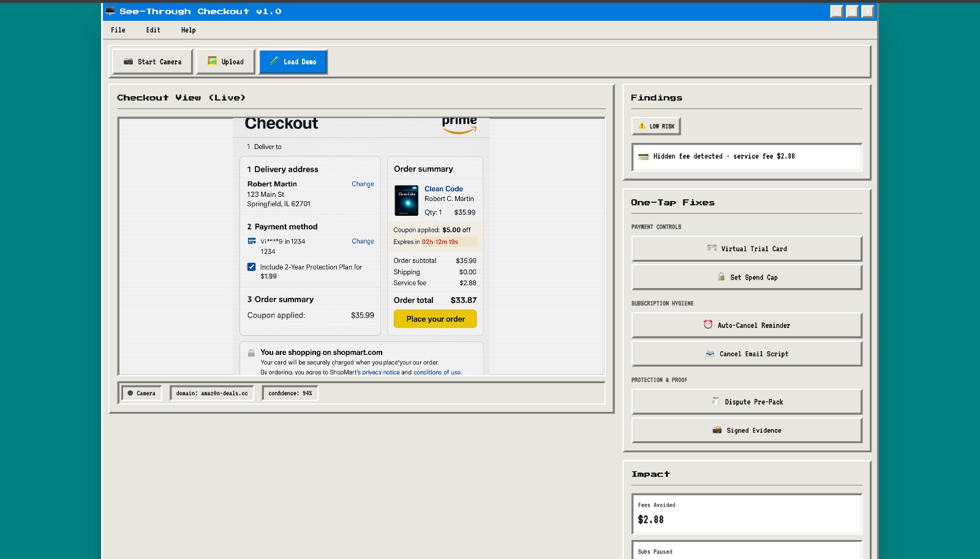This screenshot has width=980, height=559.
Task: Click the card icon on Virtual Trial Card
Action: coord(712,248)
